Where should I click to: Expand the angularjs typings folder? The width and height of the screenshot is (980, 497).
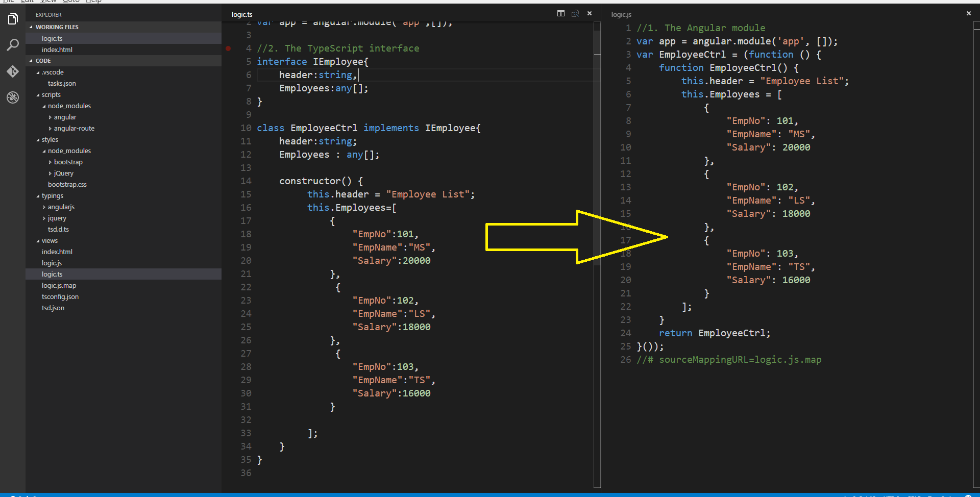(44, 207)
